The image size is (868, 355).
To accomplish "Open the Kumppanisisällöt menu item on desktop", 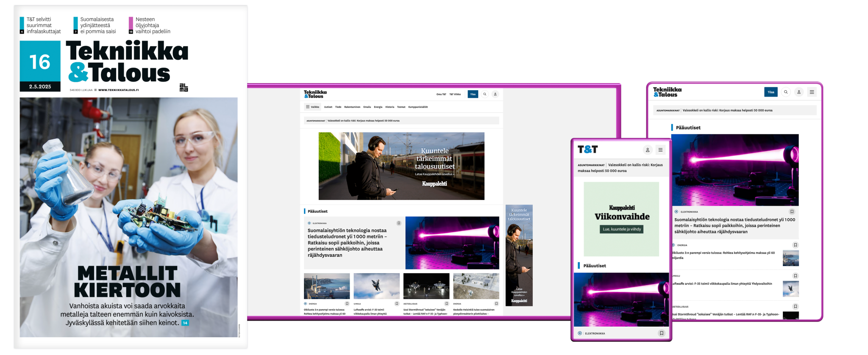I will (418, 107).
